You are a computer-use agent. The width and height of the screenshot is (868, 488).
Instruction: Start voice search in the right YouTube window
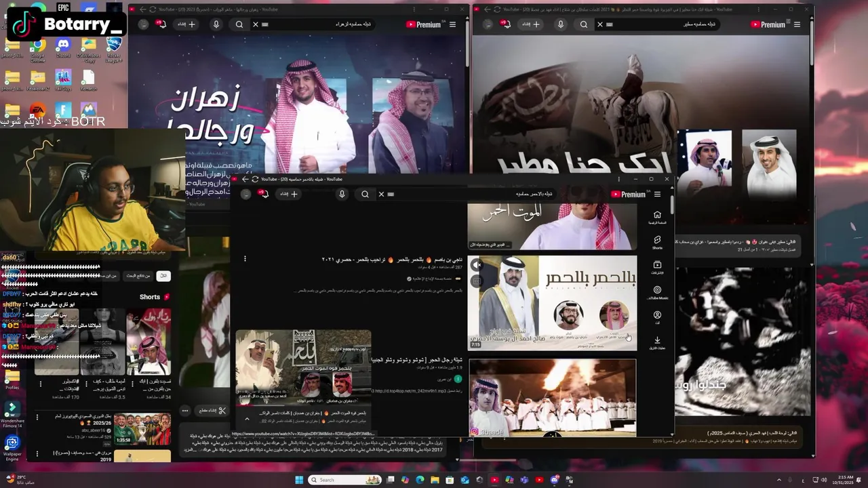(x=561, y=24)
